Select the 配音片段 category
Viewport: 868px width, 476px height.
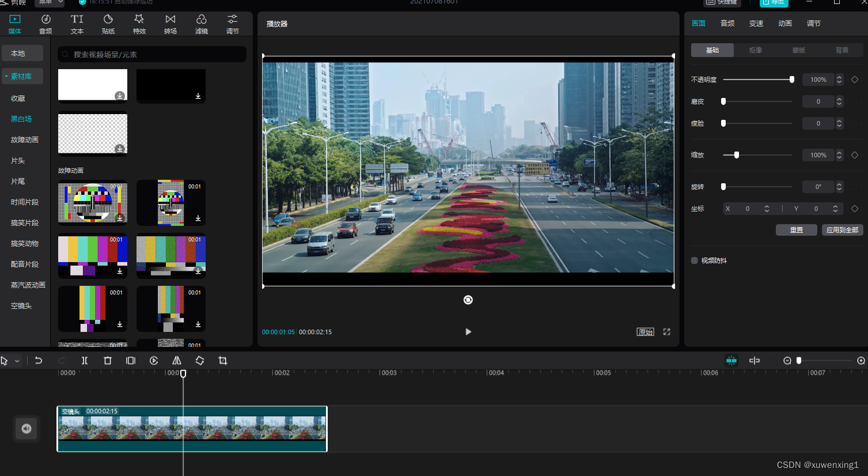25,265
